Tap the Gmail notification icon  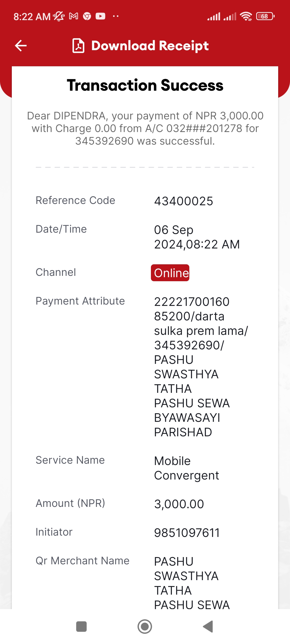coord(74,16)
